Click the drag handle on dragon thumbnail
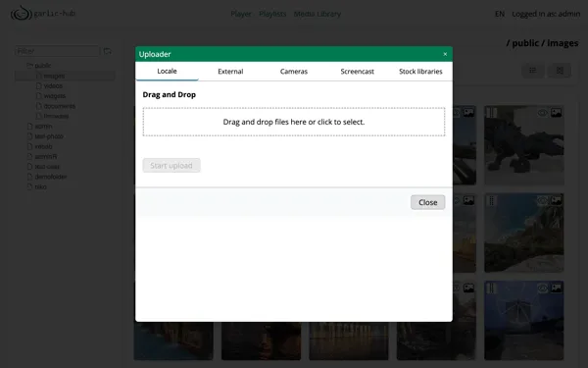This screenshot has width=588, height=368. coord(492,113)
